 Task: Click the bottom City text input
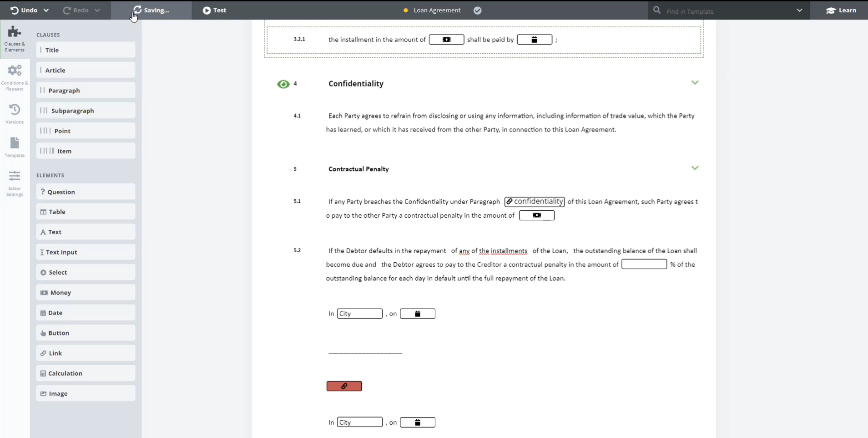click(359, 422)
